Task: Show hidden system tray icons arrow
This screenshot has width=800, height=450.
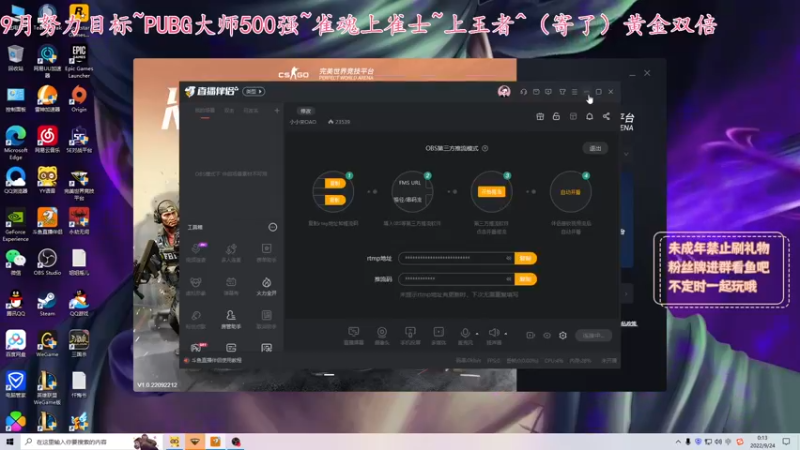Action: click(678, 442)
